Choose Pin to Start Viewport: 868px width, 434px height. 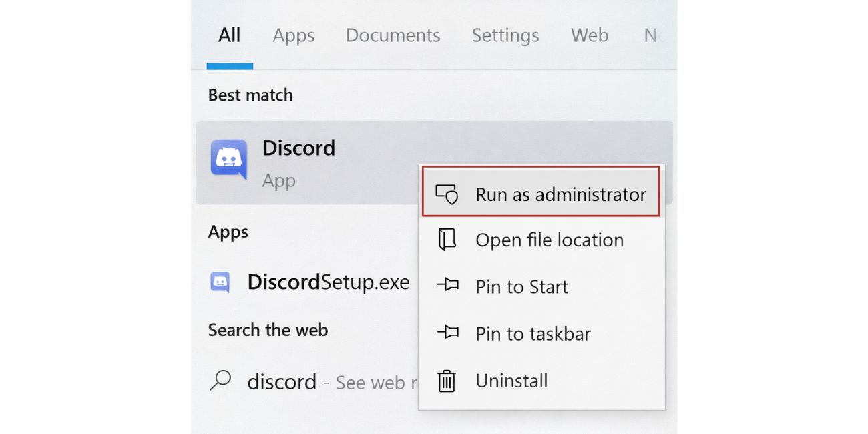521,286
